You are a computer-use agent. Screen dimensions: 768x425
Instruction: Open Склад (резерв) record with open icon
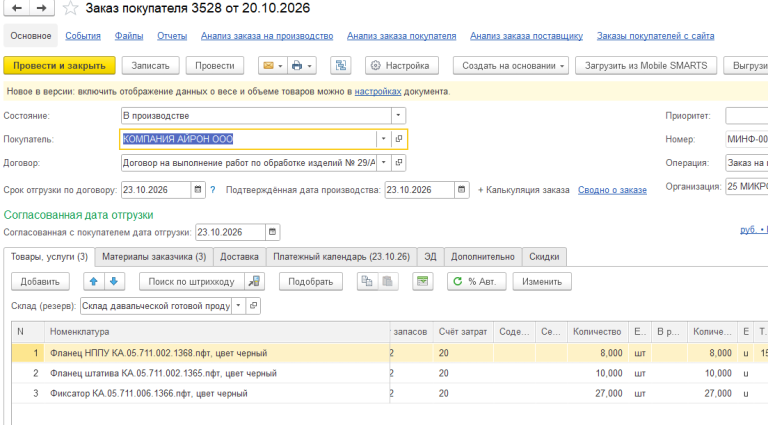point(253,306)
